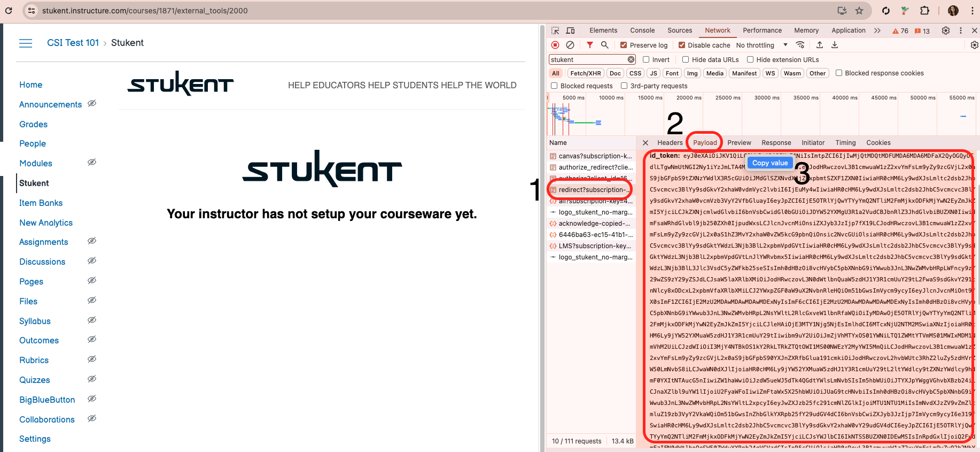Open the Performance tab
The image size is (980, 452).
pos(762,30)
